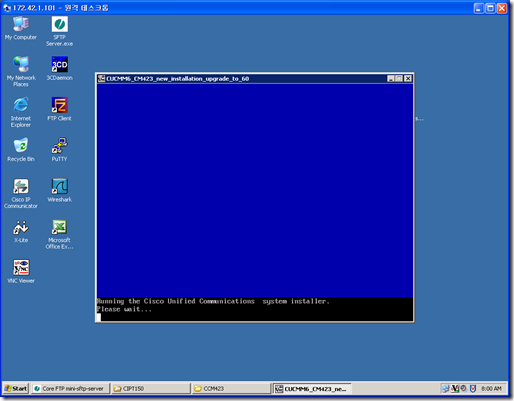
Task: Launch PuTTY from the desktop
Action: [59, 150]
